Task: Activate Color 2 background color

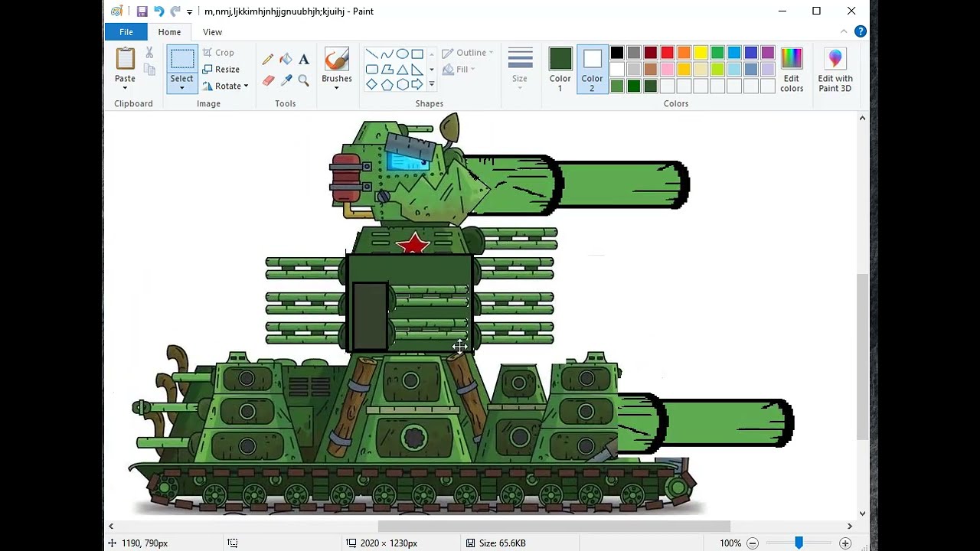Action: 592,70
